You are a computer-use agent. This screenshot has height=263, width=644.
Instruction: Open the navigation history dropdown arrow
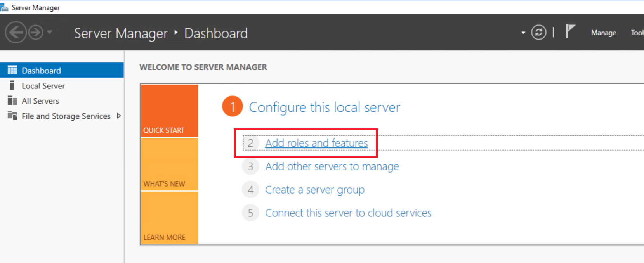coord(50,32)
